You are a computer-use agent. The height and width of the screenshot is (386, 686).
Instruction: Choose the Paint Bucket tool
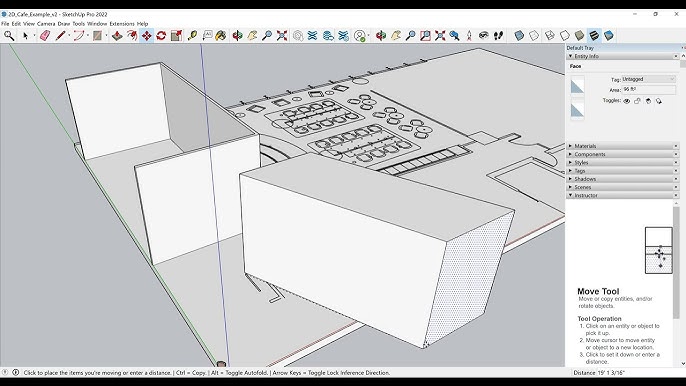(x=221, y=35)
